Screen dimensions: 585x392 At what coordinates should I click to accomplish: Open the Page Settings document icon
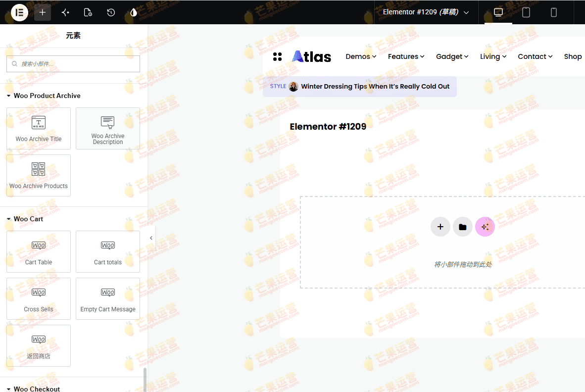pos(88,12)
